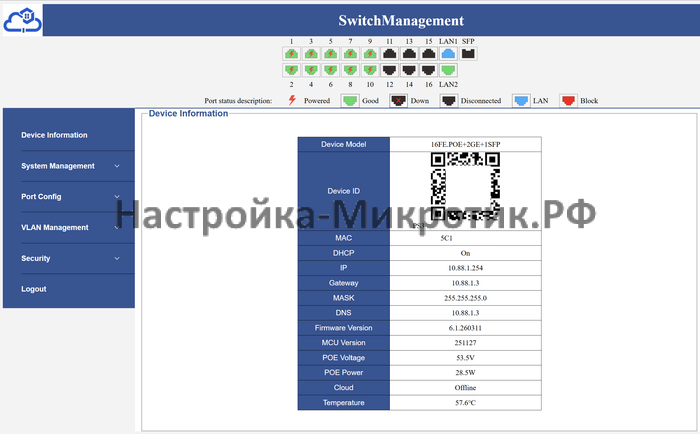Click the Powered lightning legend icon
Screen dimensions: 700x434
292,100
